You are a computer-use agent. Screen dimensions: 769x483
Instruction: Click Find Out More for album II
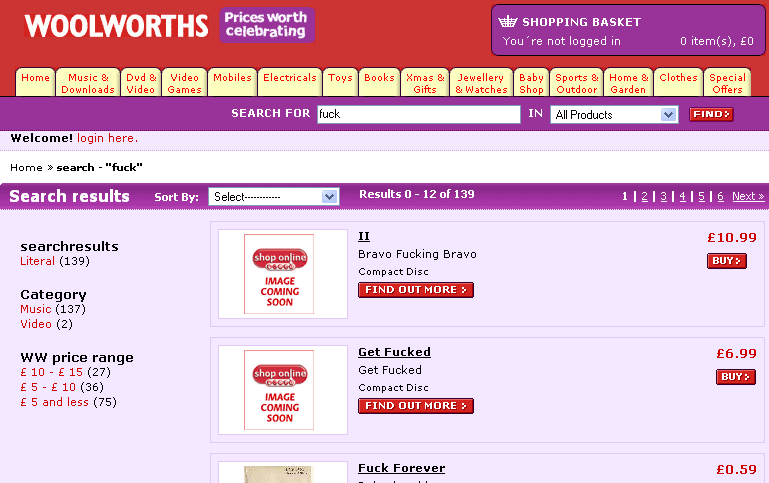(x=415, y=290)
